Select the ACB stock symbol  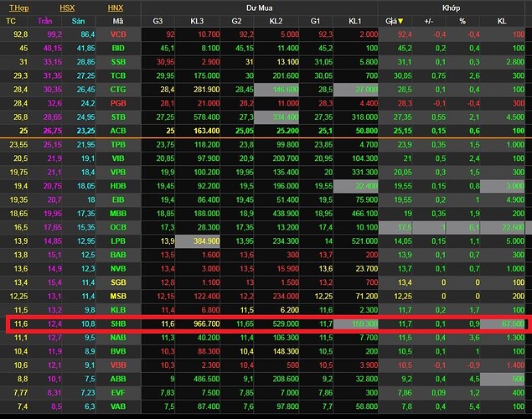pyautogui.click(x=118, y=131)
